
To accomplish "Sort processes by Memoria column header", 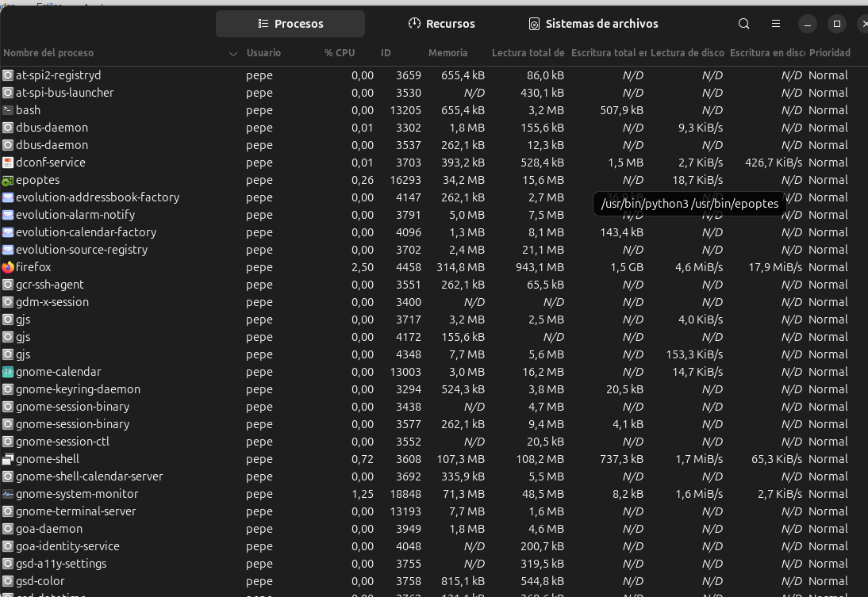I will coord(447,53).
